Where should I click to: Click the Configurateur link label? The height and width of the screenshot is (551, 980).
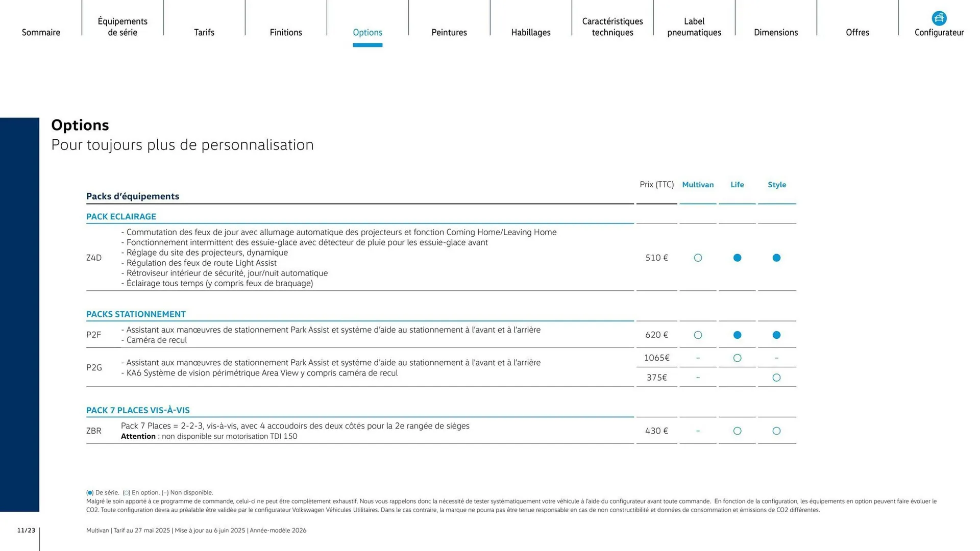click(x=939, y=33)
